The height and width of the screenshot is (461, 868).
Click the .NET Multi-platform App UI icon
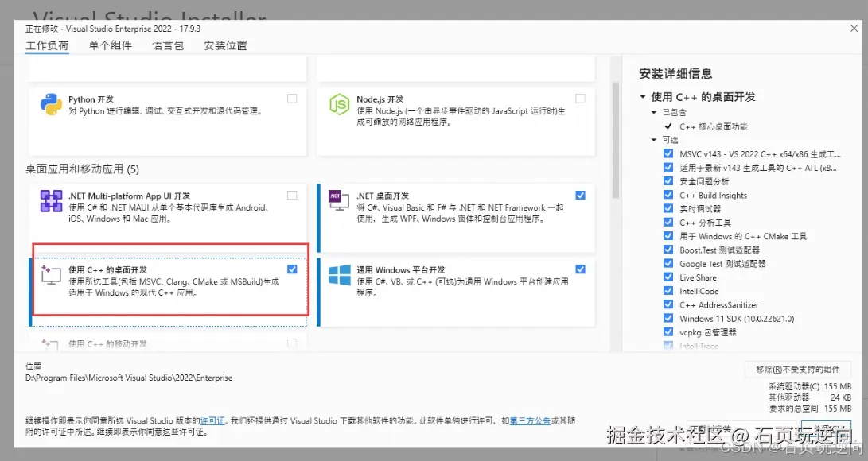(51, 201)
